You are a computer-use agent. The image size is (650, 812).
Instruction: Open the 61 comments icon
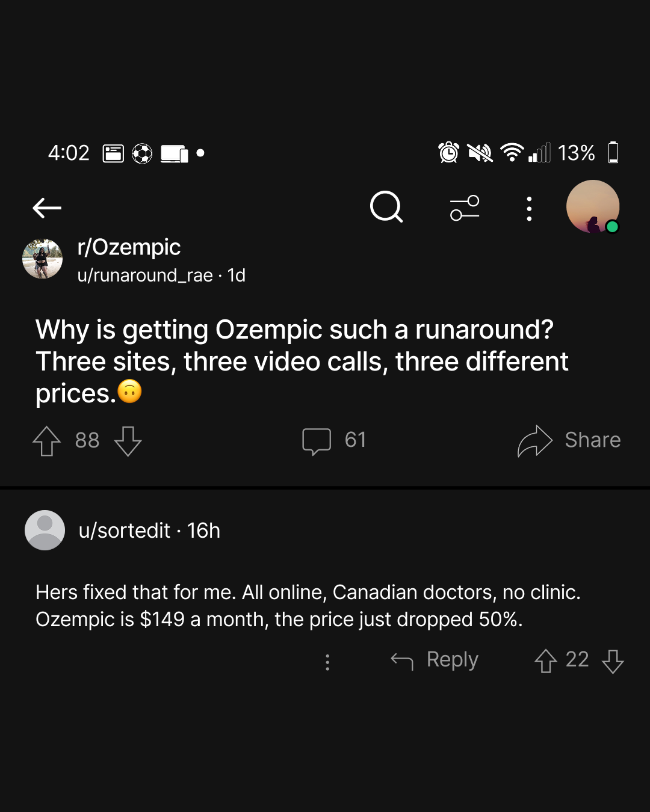(x=317, y=441)
